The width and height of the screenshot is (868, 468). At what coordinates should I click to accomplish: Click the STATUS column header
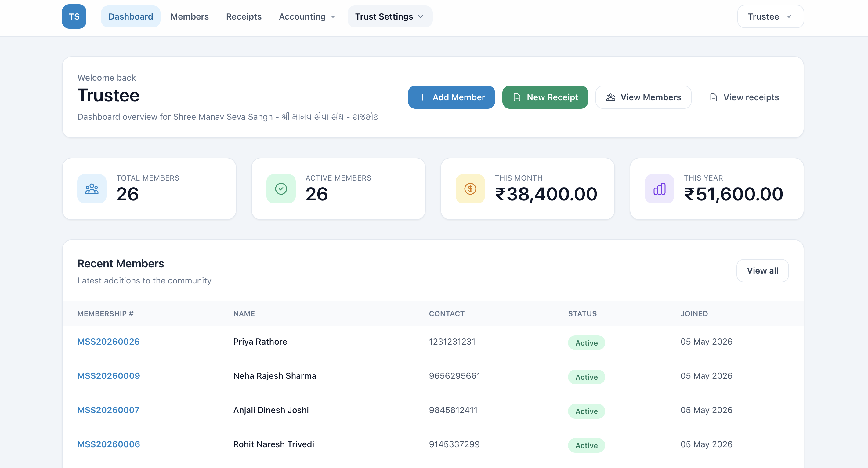582,313
